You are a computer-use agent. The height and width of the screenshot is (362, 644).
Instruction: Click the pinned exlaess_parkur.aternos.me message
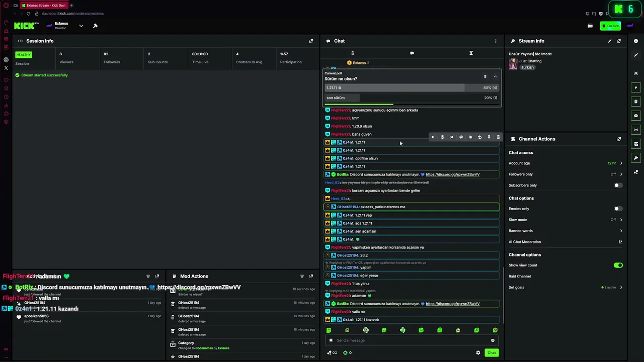(x=412, y=207)
